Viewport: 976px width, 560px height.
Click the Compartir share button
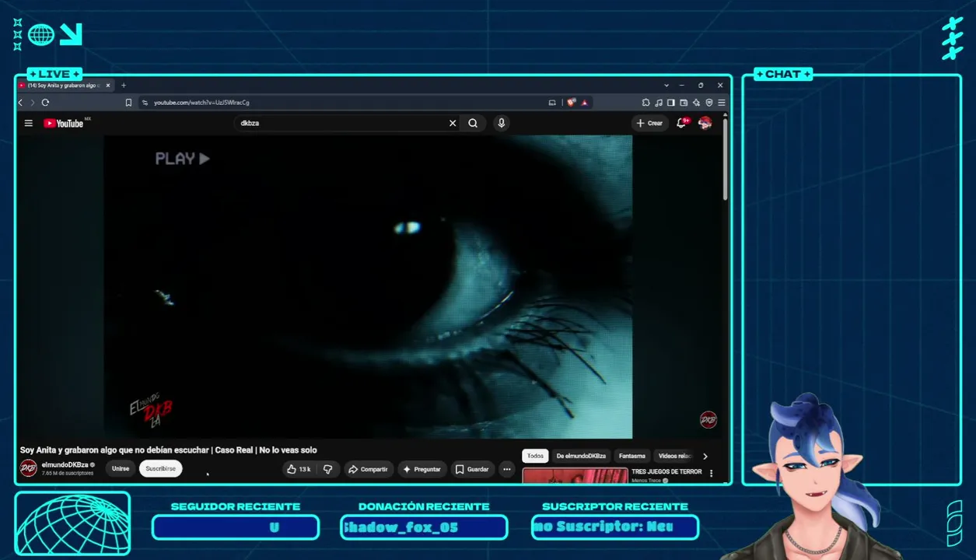(x=369, y=469)
